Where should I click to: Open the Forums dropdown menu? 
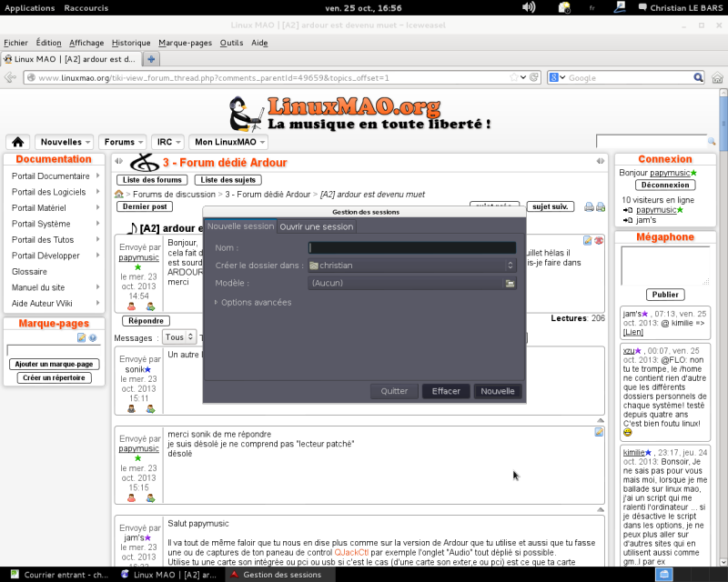coord(123,142)
